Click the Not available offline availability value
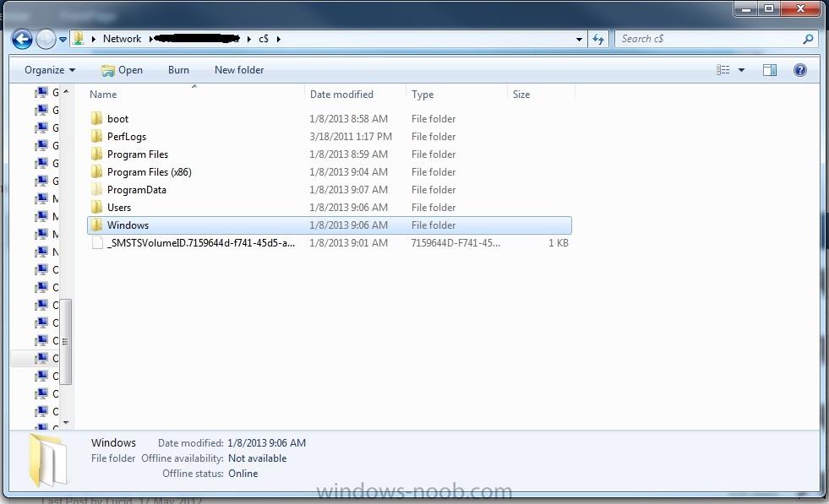Screen dimensions: 829x504 258,458
